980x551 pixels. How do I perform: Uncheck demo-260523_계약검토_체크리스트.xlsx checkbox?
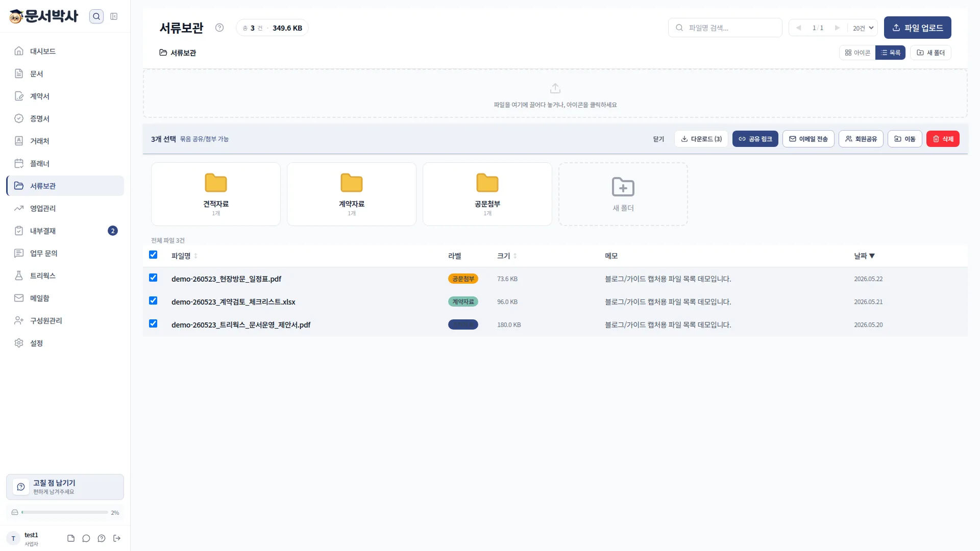(153, 300)
